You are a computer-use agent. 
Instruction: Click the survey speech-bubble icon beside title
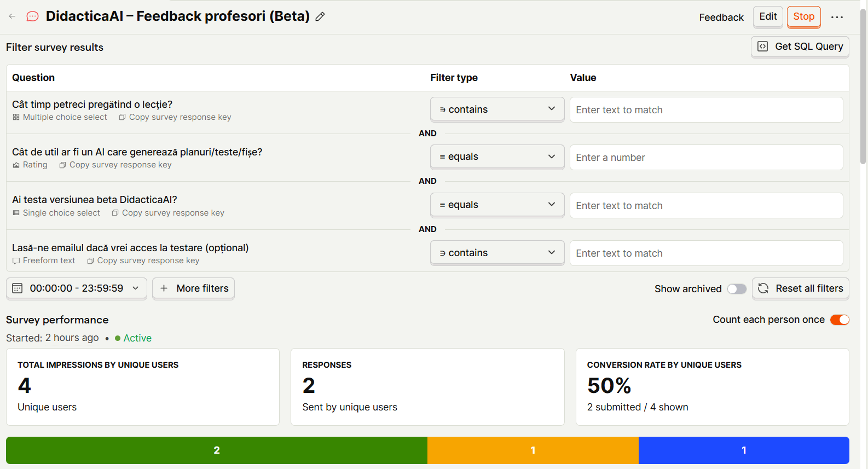pos(33,16)
